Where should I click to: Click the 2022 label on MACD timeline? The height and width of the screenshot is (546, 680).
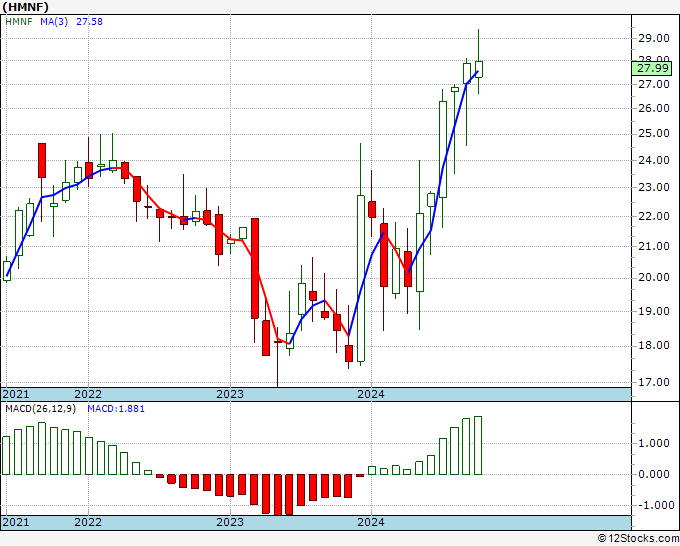pyautogui.click(x=88, y=522)
